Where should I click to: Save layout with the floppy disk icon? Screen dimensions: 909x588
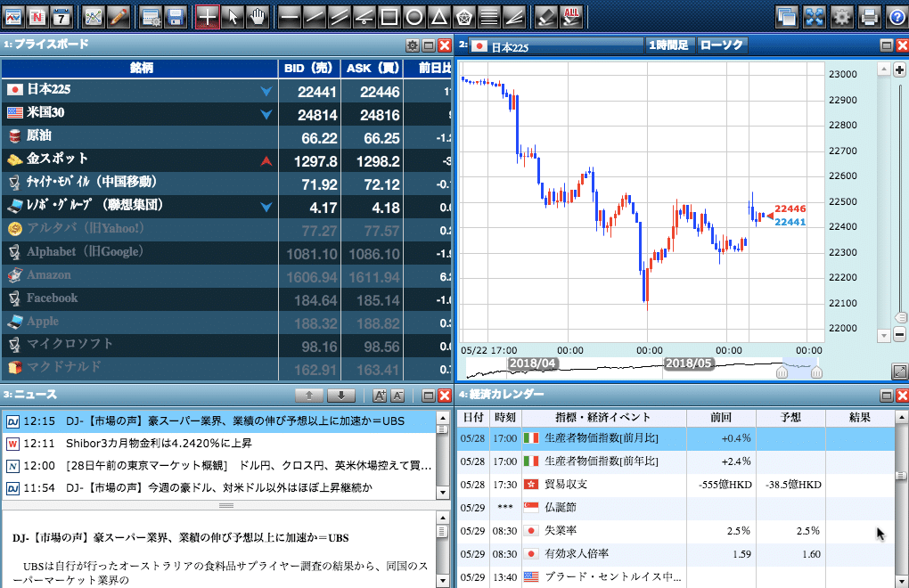[175, 16]
